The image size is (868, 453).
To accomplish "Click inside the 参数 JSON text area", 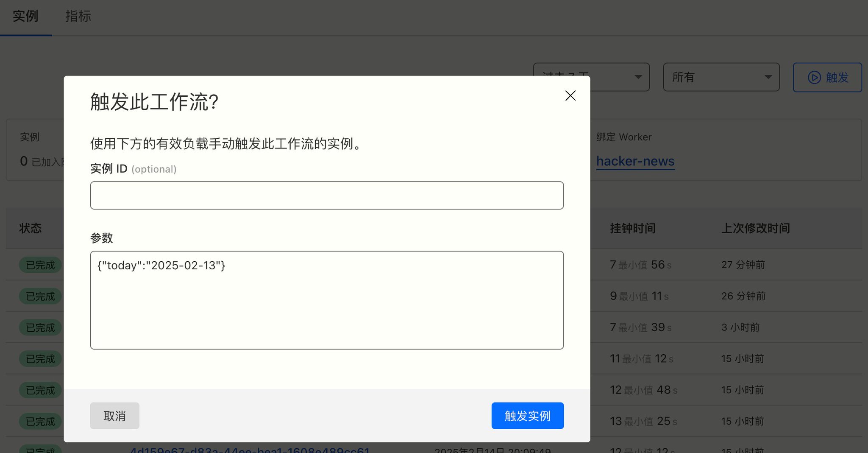I will [x=327, y=305].
